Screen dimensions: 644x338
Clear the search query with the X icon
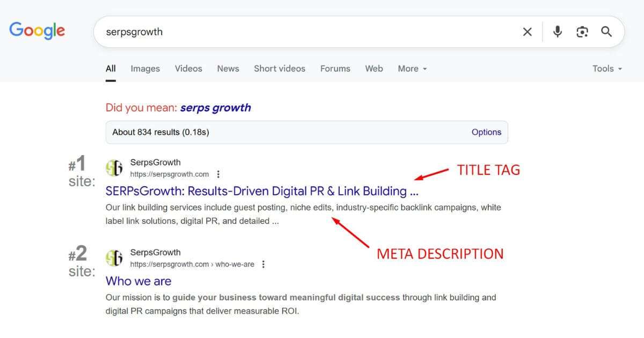527,32
